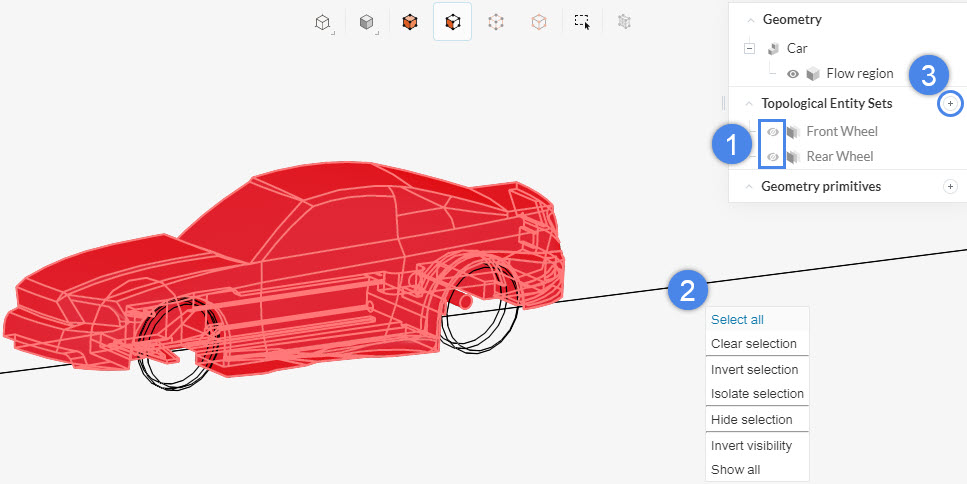Add a new topological entity set

(950, 104)
